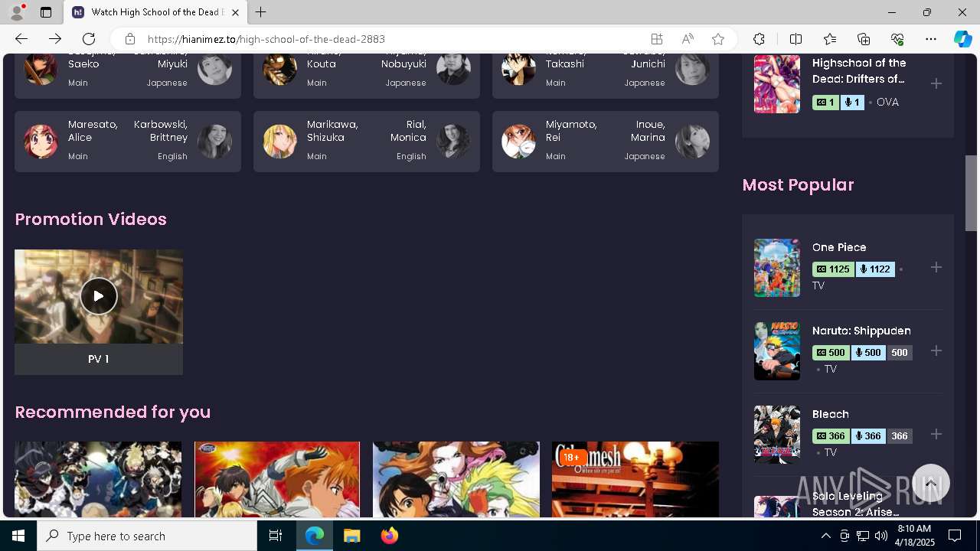Click Inoue Marina voice actor photo
The width and height of the screenshot is (980, 551).
pos(692,142)
